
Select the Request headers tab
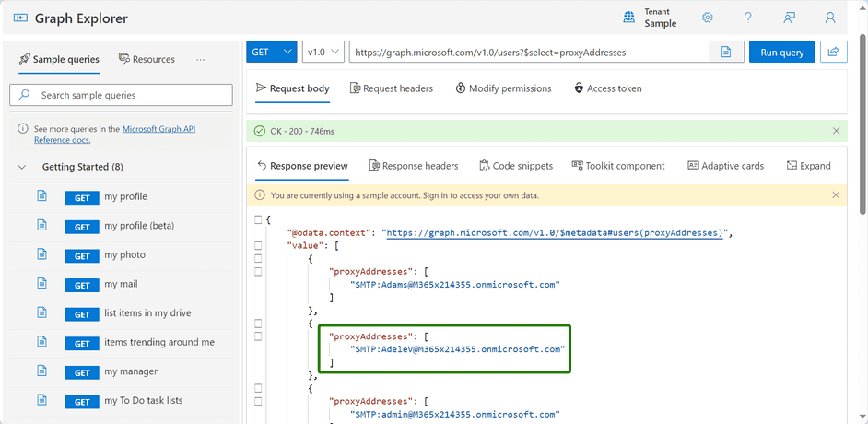pos(392,88)
